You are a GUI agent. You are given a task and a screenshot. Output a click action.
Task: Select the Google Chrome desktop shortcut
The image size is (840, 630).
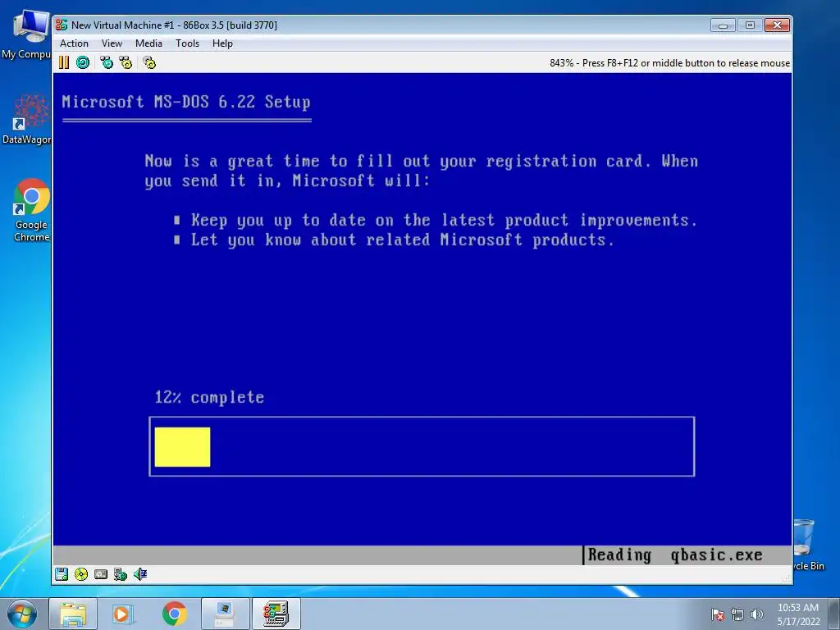32,210
